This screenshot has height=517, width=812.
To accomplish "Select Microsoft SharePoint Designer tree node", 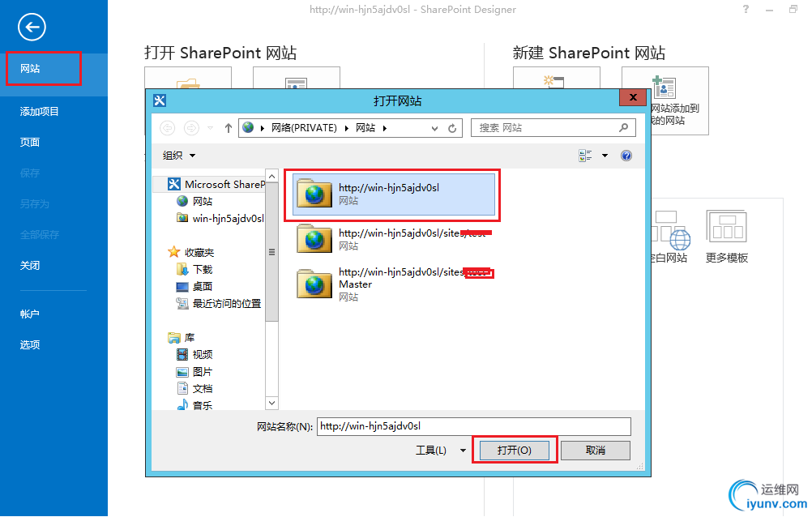I will click(x=216, y=185).
